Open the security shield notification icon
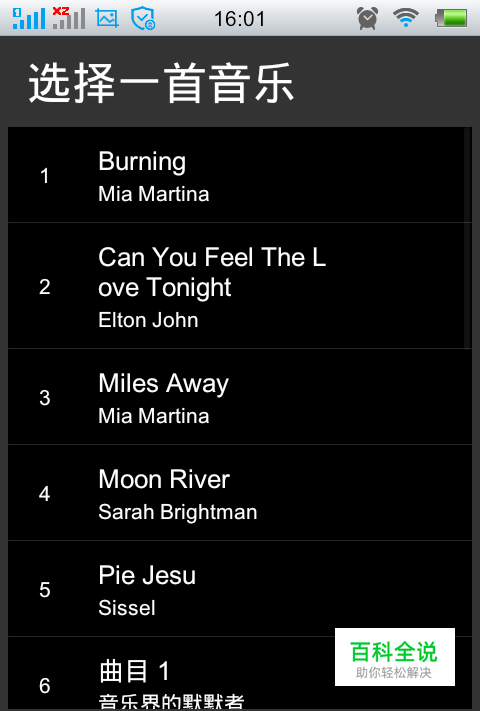Image resolution: width=480 pixels, height=711 pixels. (x=143, y=19)
